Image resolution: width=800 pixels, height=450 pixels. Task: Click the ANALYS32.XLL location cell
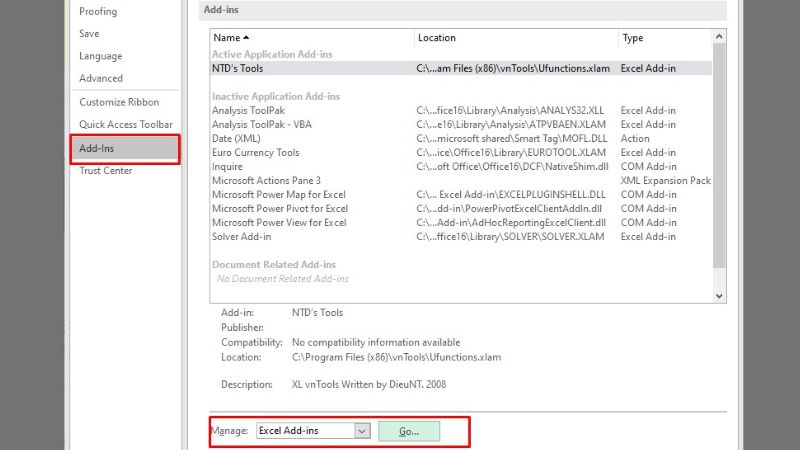coord(510,111)
